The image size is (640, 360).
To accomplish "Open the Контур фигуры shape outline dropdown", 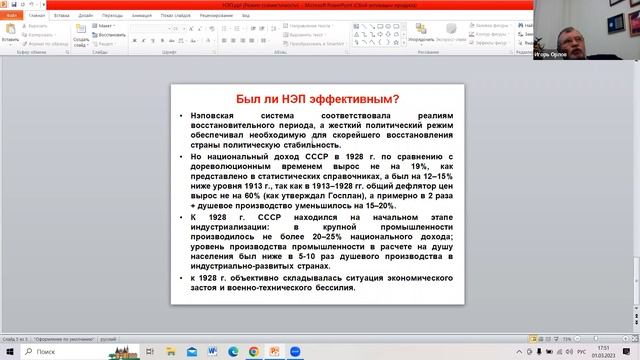I will click(489, 34).
